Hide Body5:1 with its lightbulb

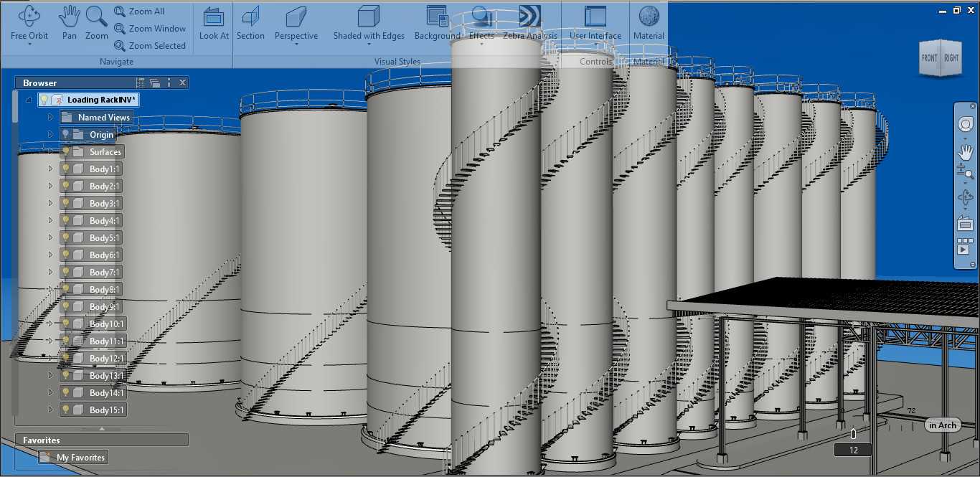(65, 238)
